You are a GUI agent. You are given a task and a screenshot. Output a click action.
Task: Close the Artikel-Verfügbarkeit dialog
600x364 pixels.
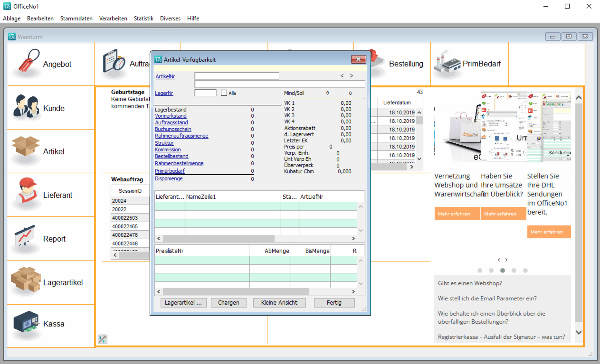coord(358,59)
